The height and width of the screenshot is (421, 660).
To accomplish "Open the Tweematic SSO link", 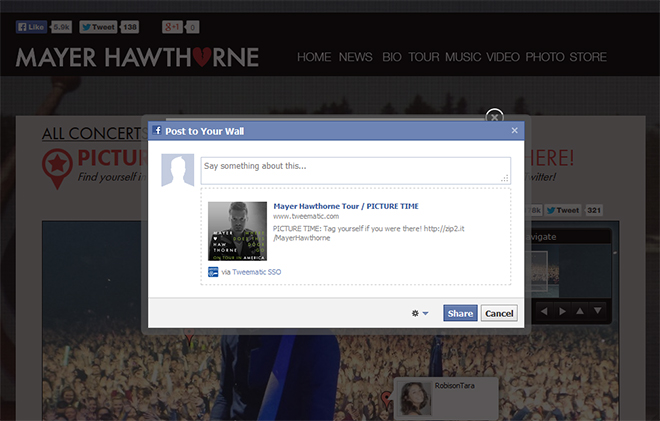I will tap(257, 272).
